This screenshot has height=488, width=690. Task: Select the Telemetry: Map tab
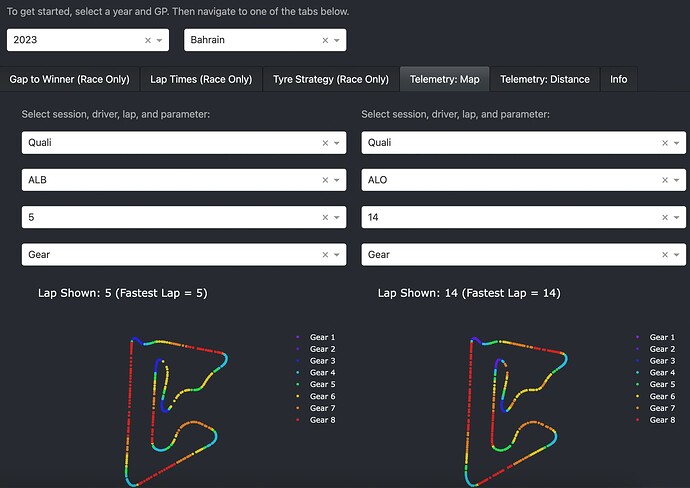[x=444, y=79]
